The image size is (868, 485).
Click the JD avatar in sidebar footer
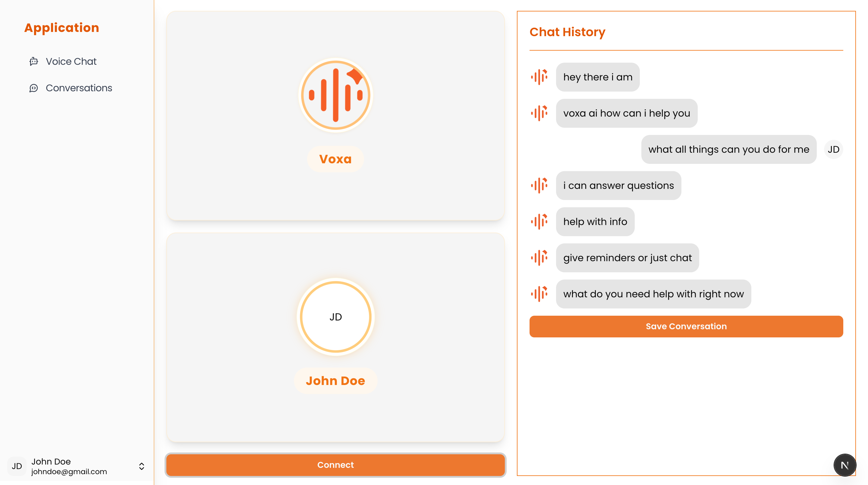(17, 466)
